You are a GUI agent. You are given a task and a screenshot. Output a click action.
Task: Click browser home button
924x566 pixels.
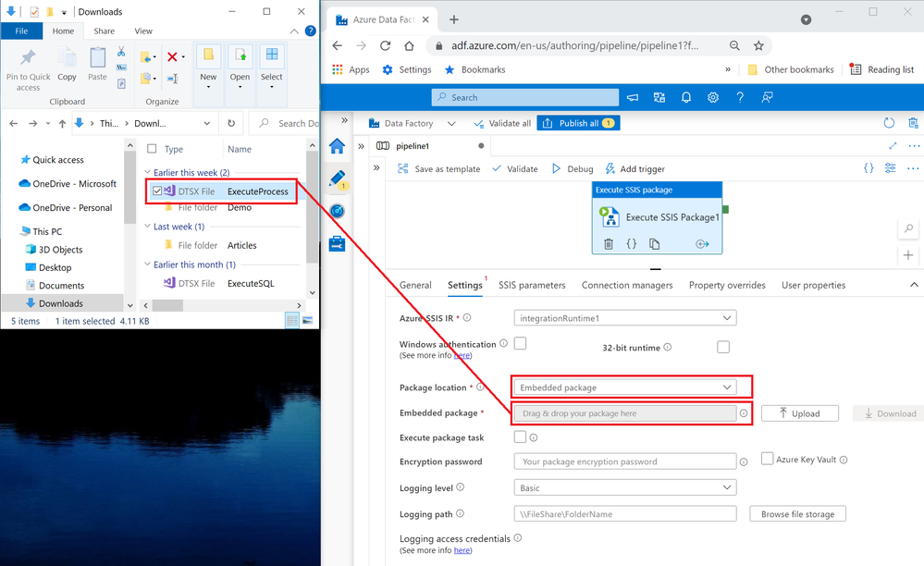pyautogui.click(x=409, y=45)
